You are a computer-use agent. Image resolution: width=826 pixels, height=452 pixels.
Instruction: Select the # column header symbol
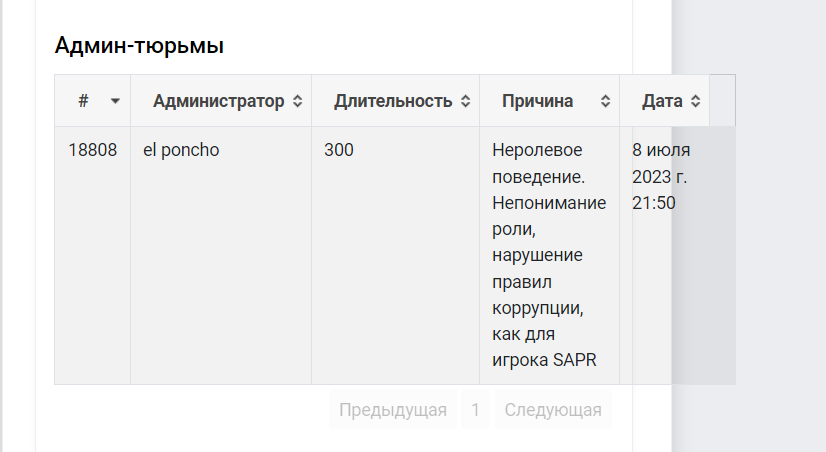[83, 101]
